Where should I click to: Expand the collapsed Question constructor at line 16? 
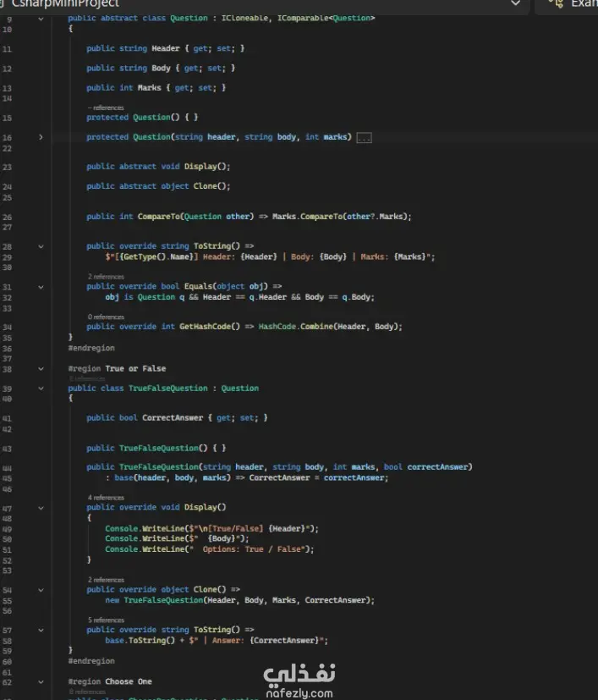(41, 137)
